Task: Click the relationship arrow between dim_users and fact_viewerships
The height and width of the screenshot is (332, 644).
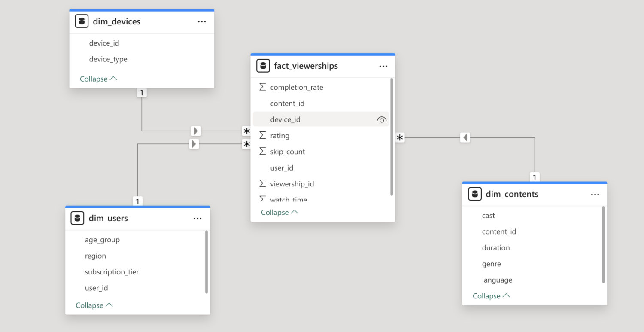Action: point(194,144)
